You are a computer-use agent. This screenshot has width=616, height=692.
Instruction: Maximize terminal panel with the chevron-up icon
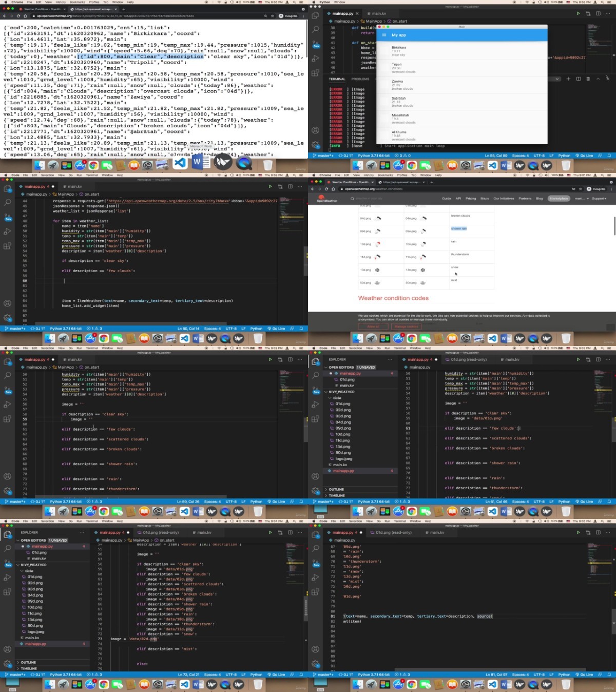(x=598, y=79)
